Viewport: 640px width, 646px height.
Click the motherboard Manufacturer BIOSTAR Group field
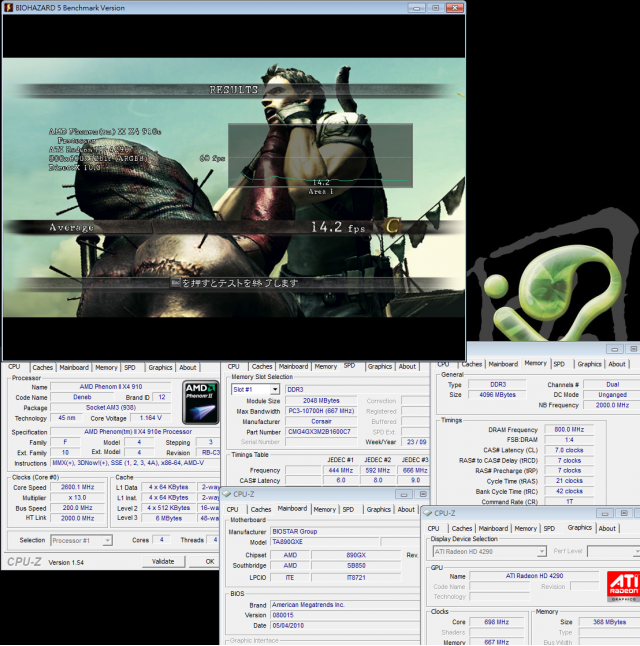(x=345, y=531)
